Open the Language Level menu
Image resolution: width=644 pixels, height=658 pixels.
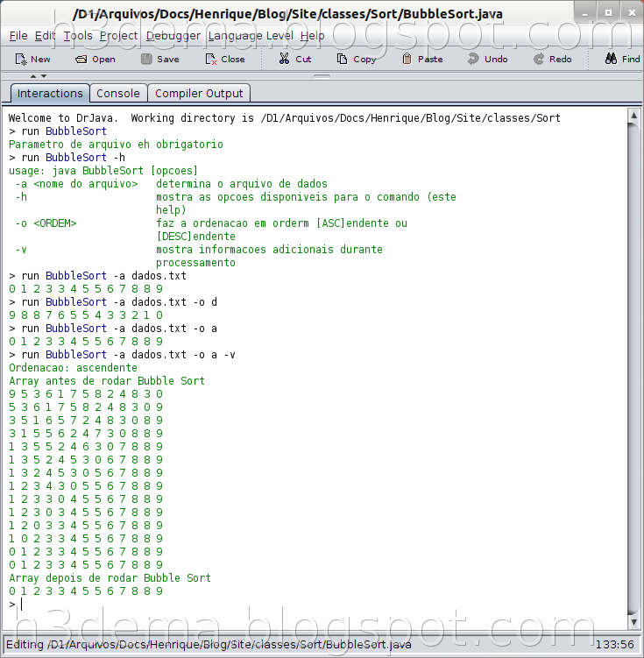point(251,36)
